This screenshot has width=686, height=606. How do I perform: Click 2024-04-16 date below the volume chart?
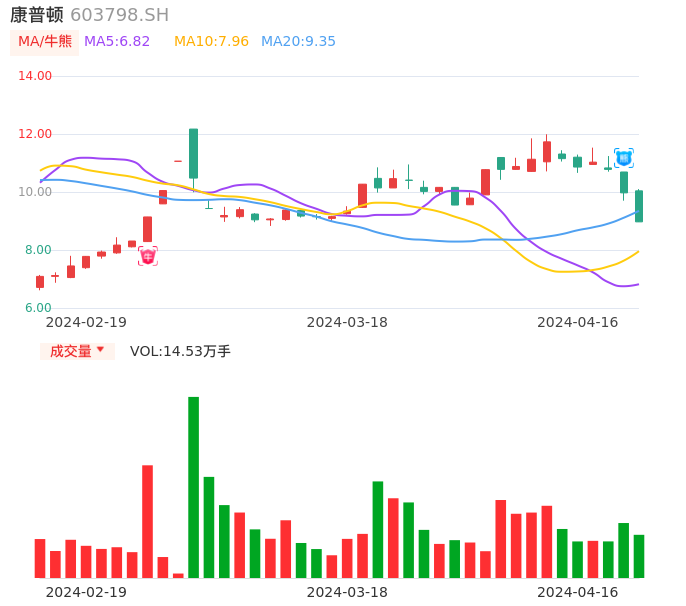(578, 592)
